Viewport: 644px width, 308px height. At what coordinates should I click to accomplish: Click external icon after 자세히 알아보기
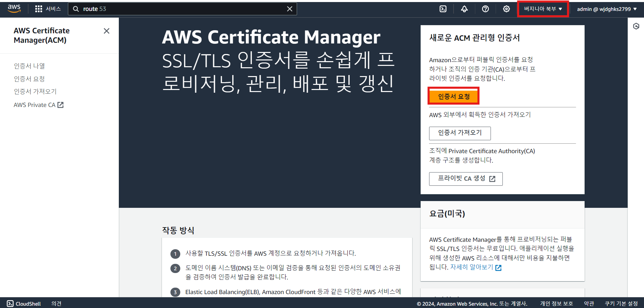[498, 268]
